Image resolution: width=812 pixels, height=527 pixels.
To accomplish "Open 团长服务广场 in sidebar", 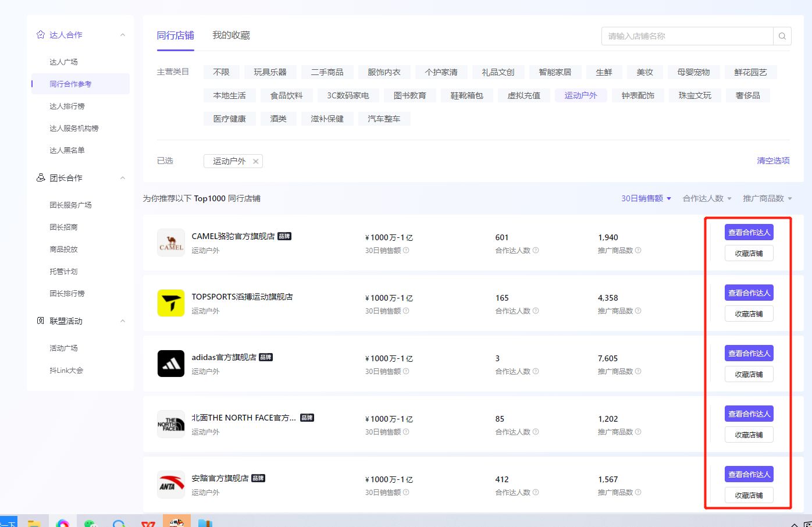I will click(x=70, y=205).
